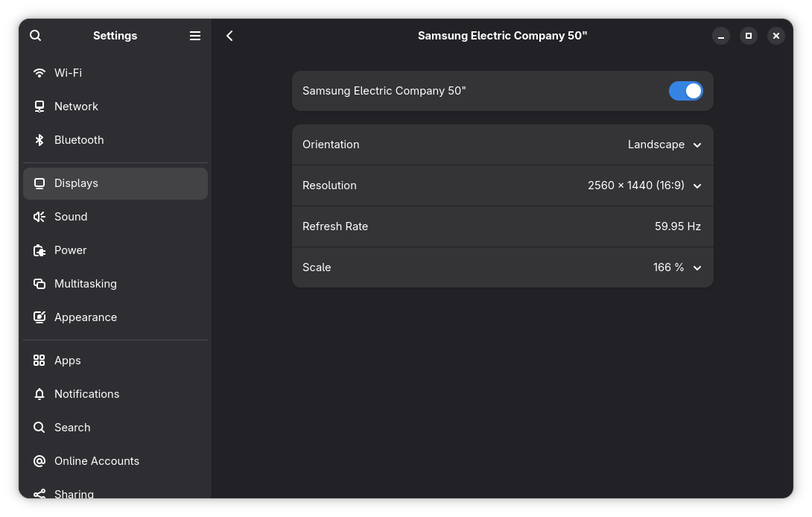Image resolution: width=812 pixels, height=517 pixels.
Task: Click the Settings sidebar title
Action: click(x=115, y=36)
